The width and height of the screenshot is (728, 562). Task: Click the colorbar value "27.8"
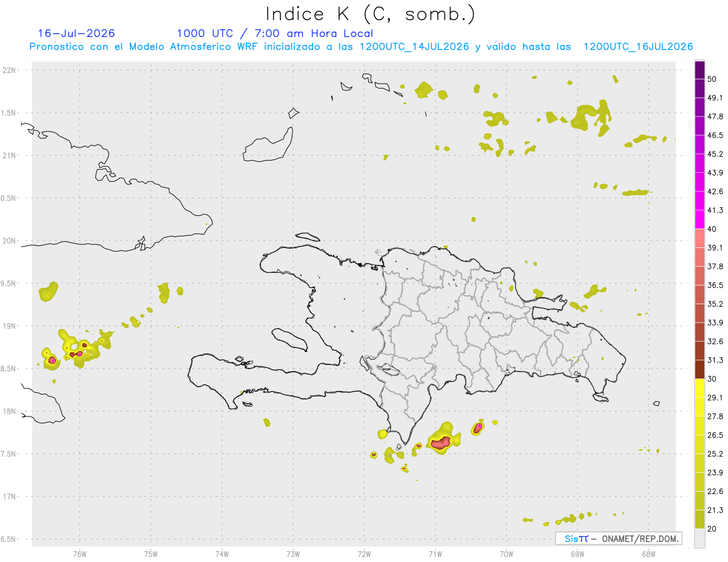715,416
